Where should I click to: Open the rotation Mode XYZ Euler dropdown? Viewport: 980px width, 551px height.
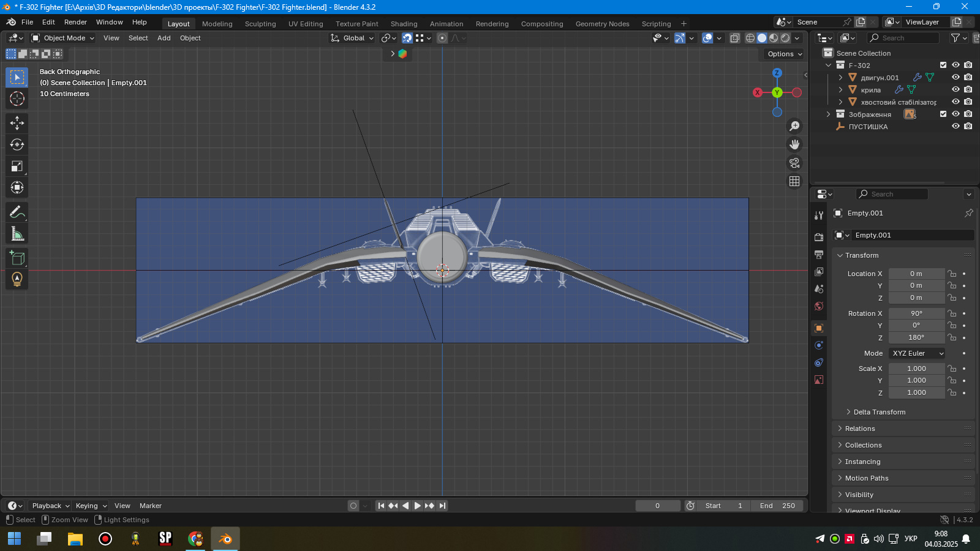917,353
